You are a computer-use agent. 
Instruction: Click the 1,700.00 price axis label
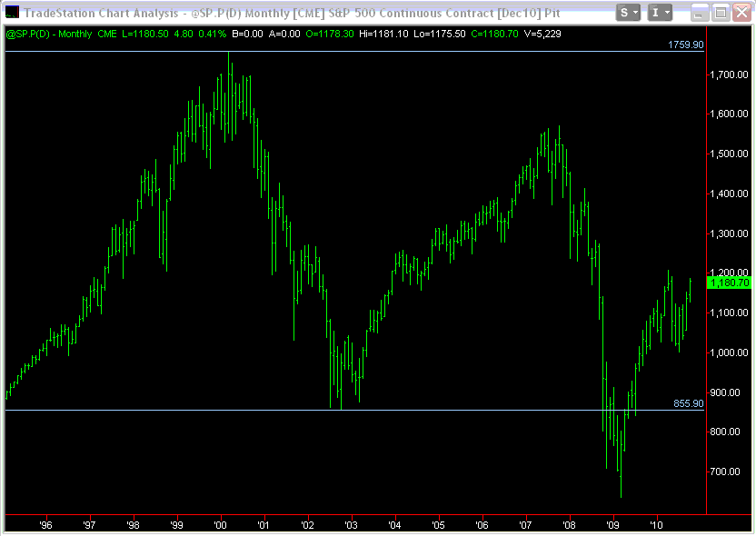[x=729, y=74]
